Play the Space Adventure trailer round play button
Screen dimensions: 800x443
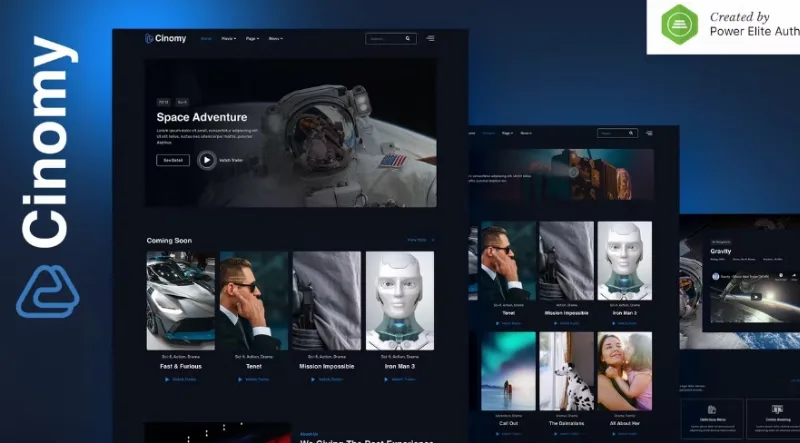[x=207, y=160]
